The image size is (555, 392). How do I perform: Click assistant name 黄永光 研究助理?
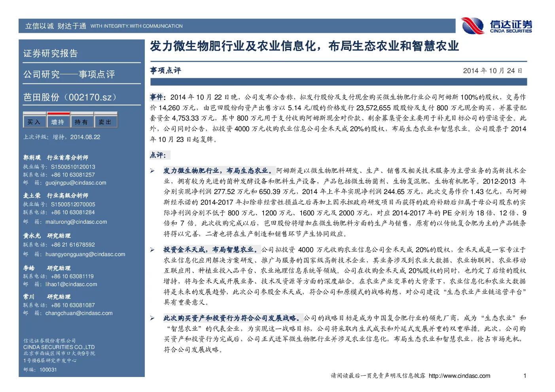pos(47,236)
